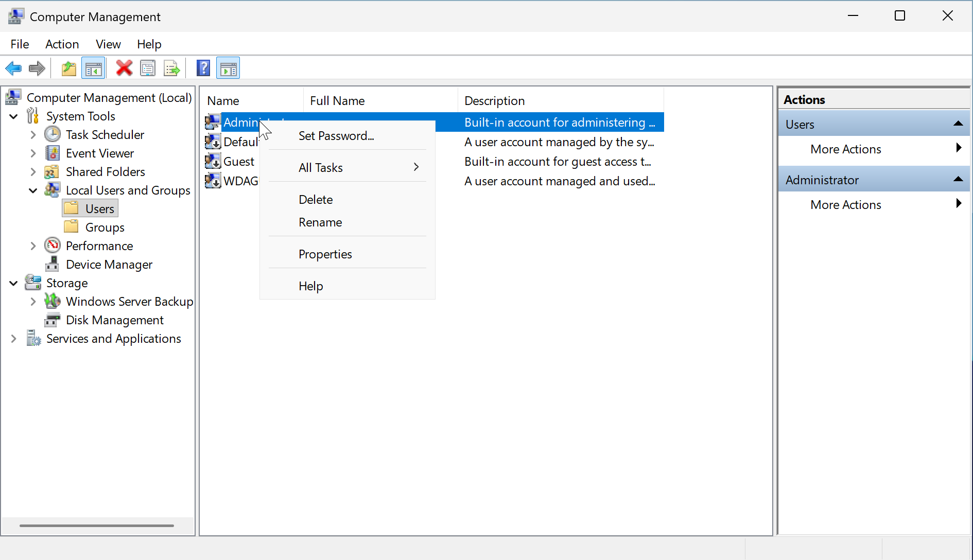The width and height of the screenshot is (973, 560).
Task: Open More Actions under Administrator section
Action: point(874,204)
